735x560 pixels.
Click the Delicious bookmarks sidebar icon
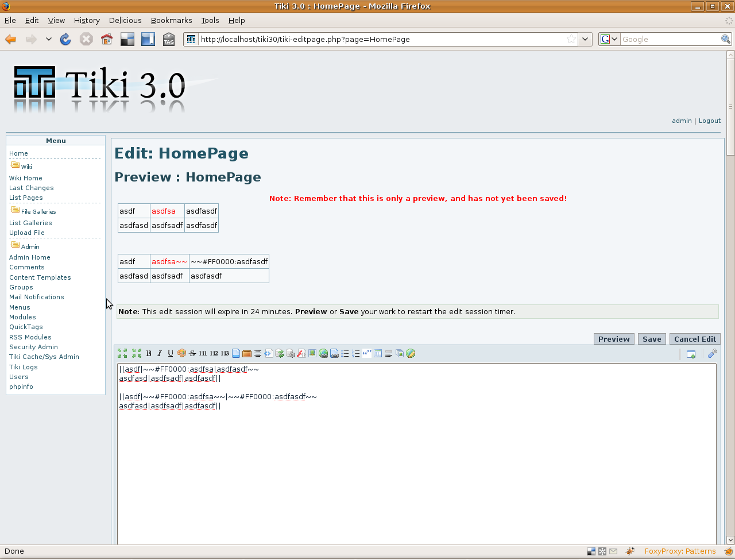[x=148, y=39]
